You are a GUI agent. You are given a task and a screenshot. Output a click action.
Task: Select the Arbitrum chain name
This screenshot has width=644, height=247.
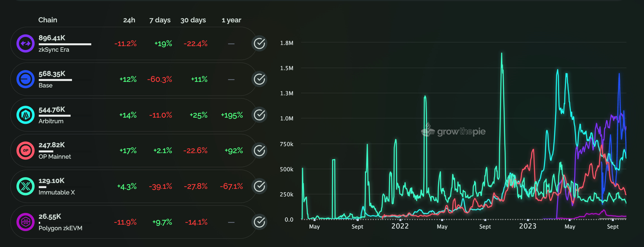click(x=51, y=121)
